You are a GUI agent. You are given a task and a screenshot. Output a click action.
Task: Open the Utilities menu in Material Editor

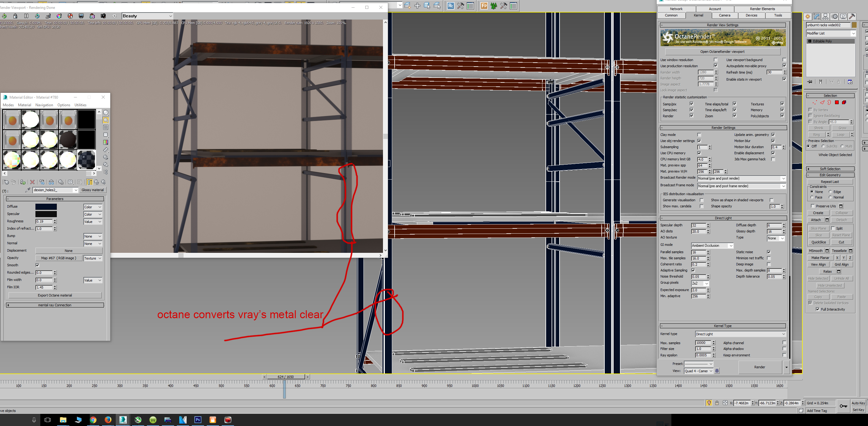point(80,105)
